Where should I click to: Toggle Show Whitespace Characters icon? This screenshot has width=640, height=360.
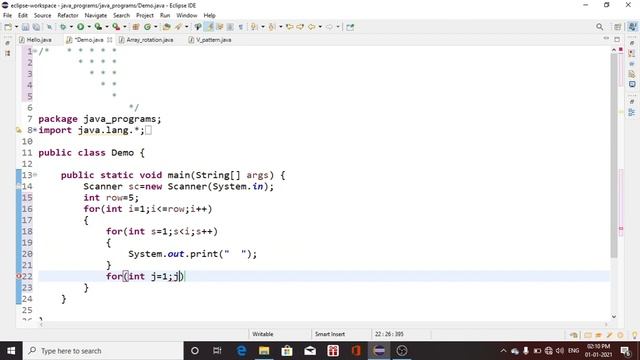[x=241, y=27]
